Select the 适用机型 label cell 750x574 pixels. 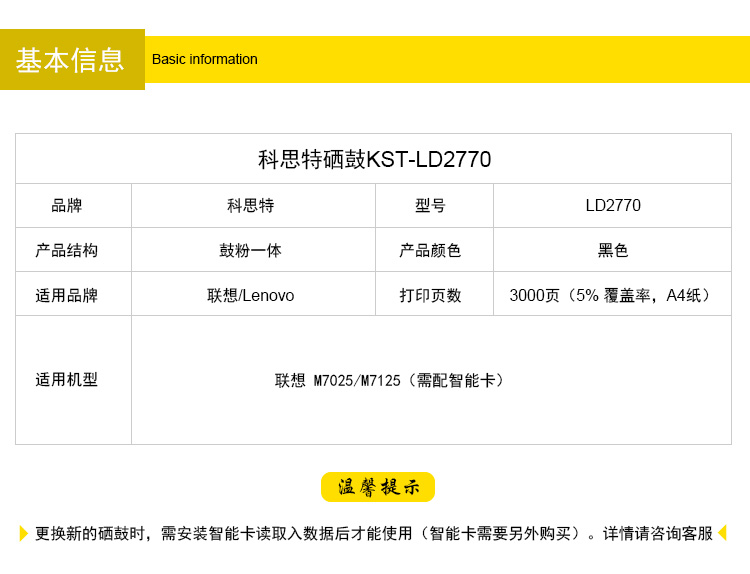pyautogui.click(x=67, y=380)
